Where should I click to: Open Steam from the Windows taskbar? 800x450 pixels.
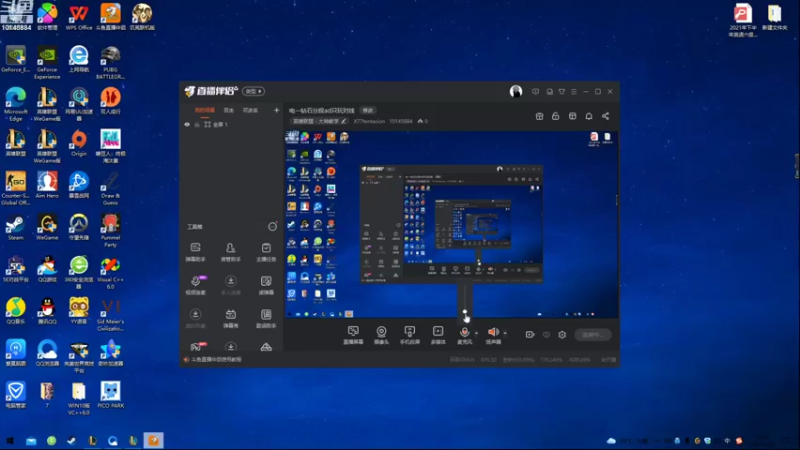pos(71,441)
